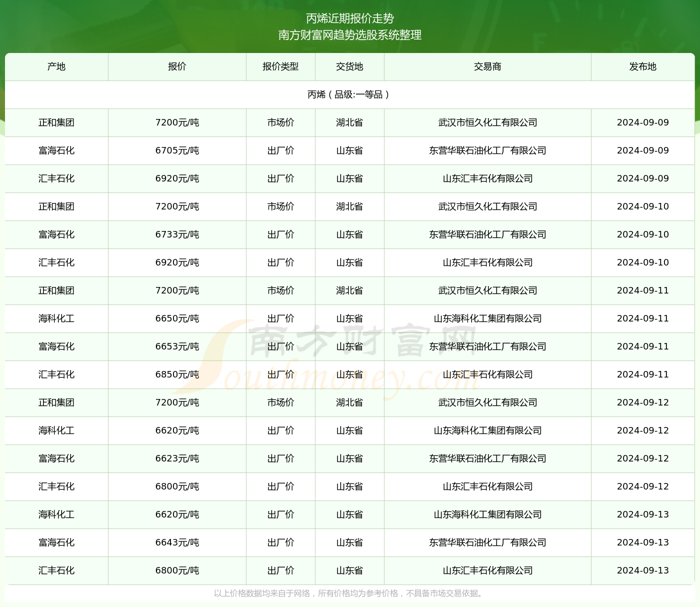Screen dimensions: 700x607
Task: Click the 产地 column header
Action: coord(56,66)
